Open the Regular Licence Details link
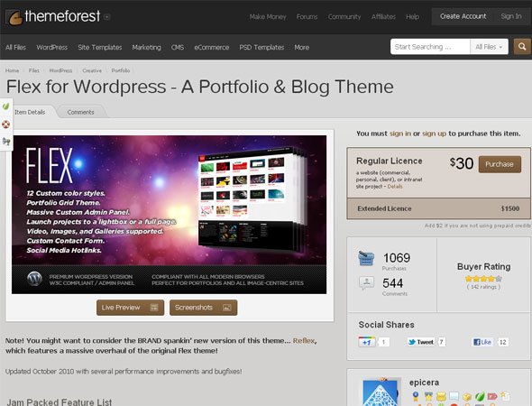 pyautogui.click(x=395, y=187)
